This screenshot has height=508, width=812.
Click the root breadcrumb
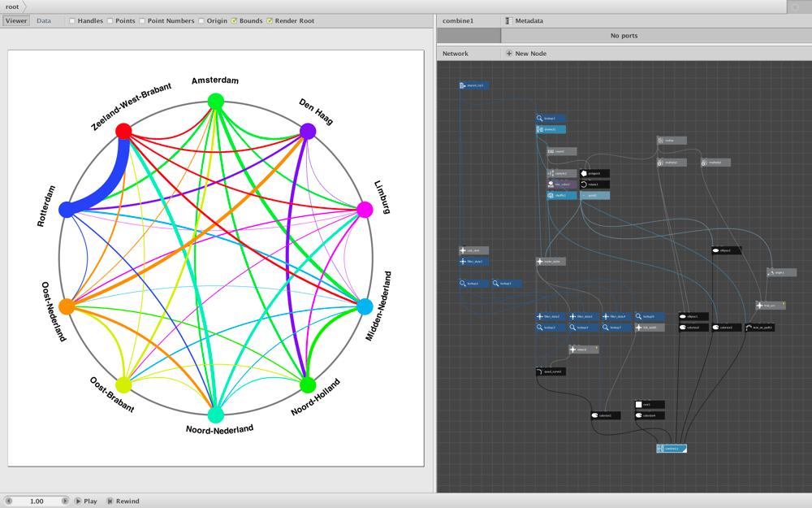[x=12, y=7]
